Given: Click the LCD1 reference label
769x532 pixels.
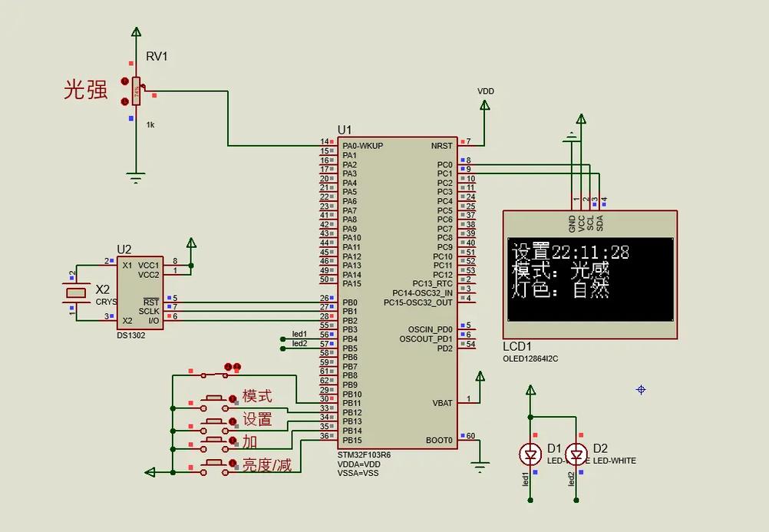Looking at the screenshot, I should click(x=517, y=346).
